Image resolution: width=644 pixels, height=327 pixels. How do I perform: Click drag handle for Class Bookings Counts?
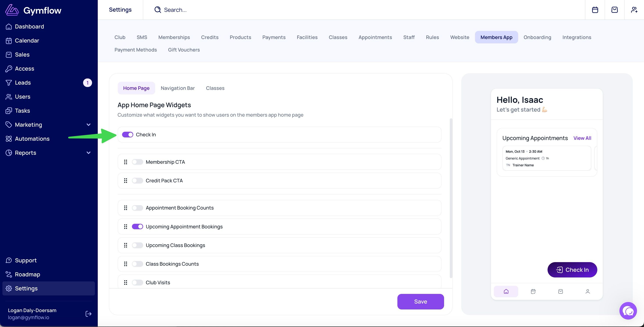pyautogui.click(x=126, y=264)
